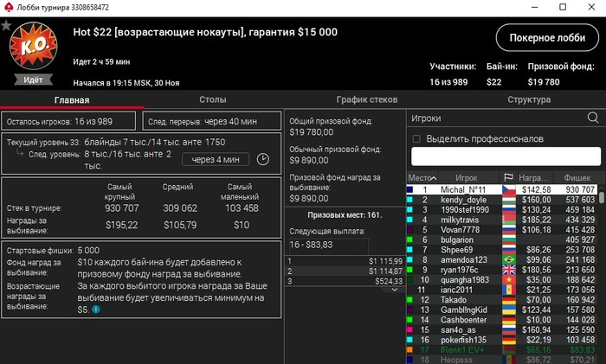Sort players by Фишек column header
Image resolution: width=606 pixels, height=364 pixels.
point(577,177)
